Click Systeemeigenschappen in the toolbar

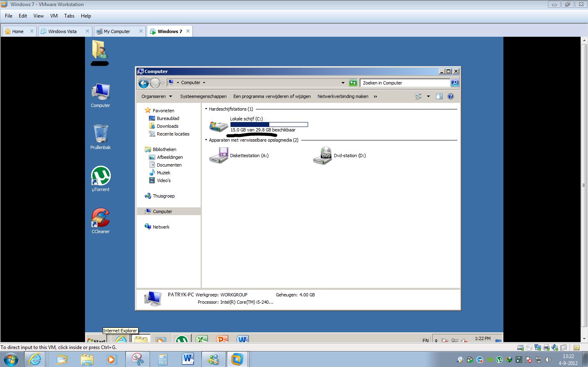pos(203,97)
